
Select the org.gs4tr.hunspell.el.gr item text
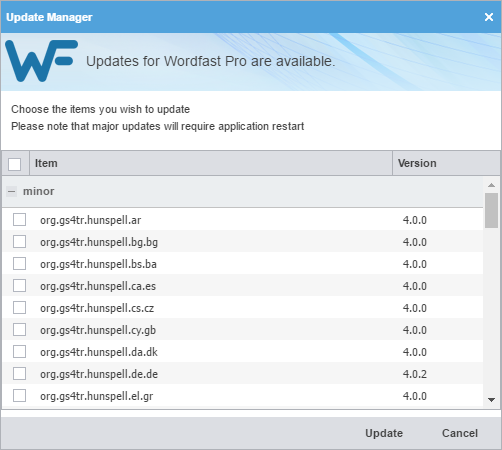[97, 396]
